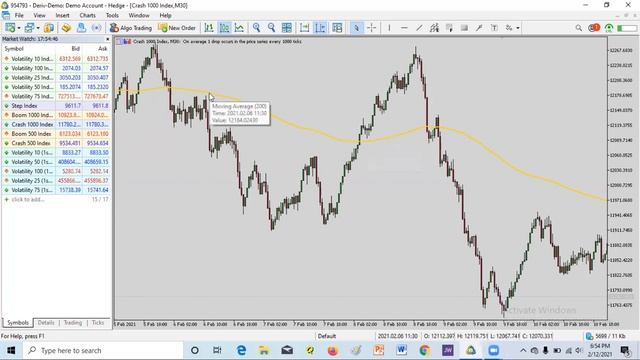Show hidden system tray icons

click(523, 350)
